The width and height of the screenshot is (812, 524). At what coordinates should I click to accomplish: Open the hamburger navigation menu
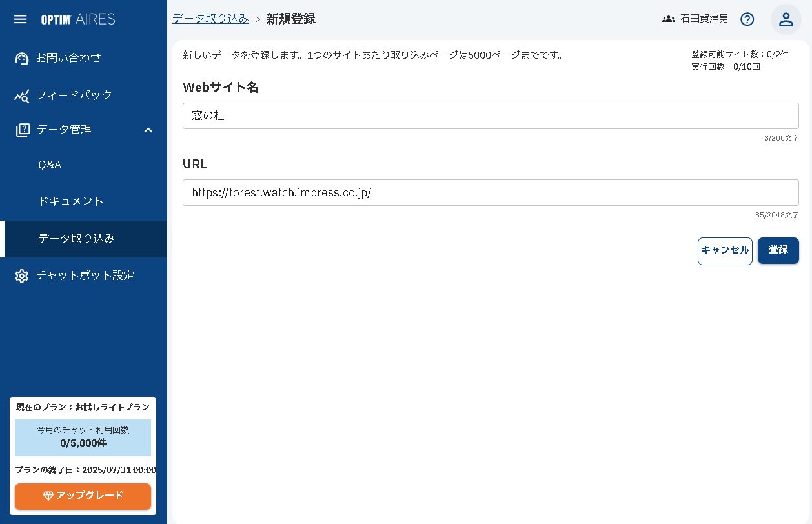coord(20,19)
